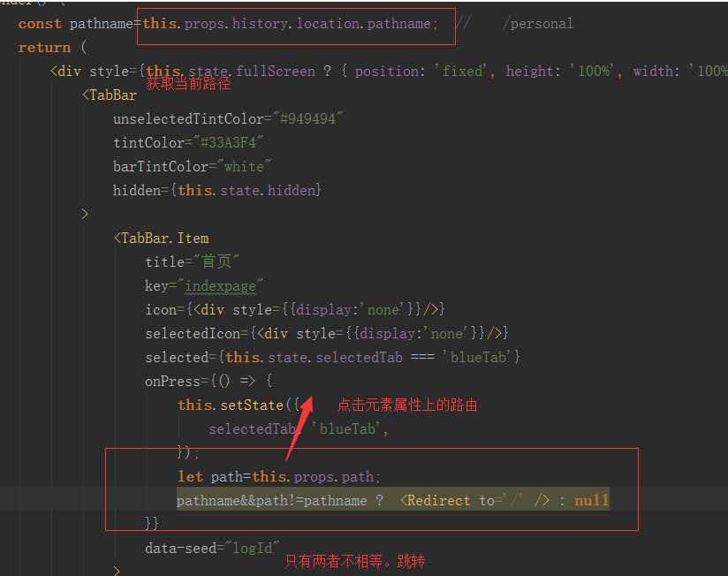The height and width of the screenshot is (576, 728).
Task: Click the 'data-seed' attribute name
Action: pyautogui.click(x=180, y=548)
